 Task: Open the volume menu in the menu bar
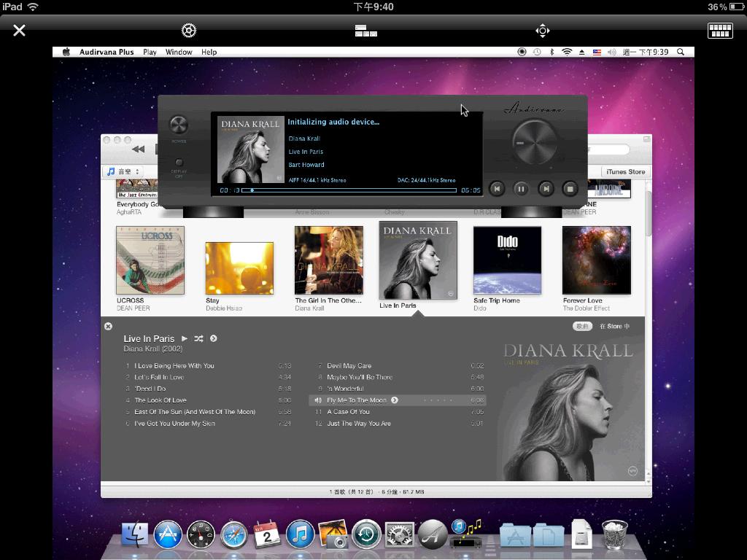click(612, 52)
